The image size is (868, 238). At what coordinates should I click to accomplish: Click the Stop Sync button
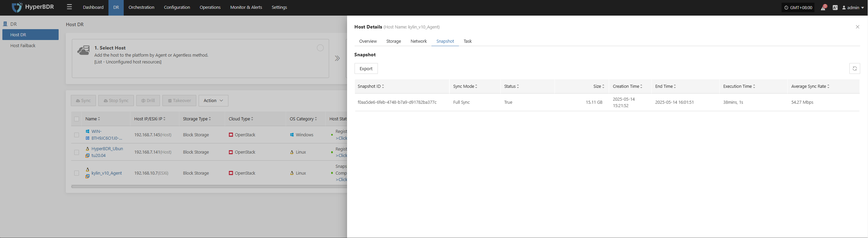(x=116, y=101)
